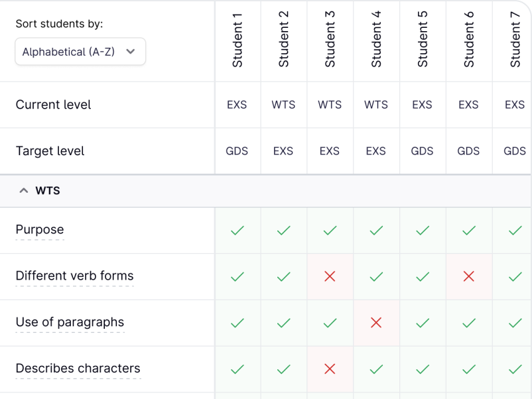Click red cross for Student 6 Different verb forms

point(469,276)
